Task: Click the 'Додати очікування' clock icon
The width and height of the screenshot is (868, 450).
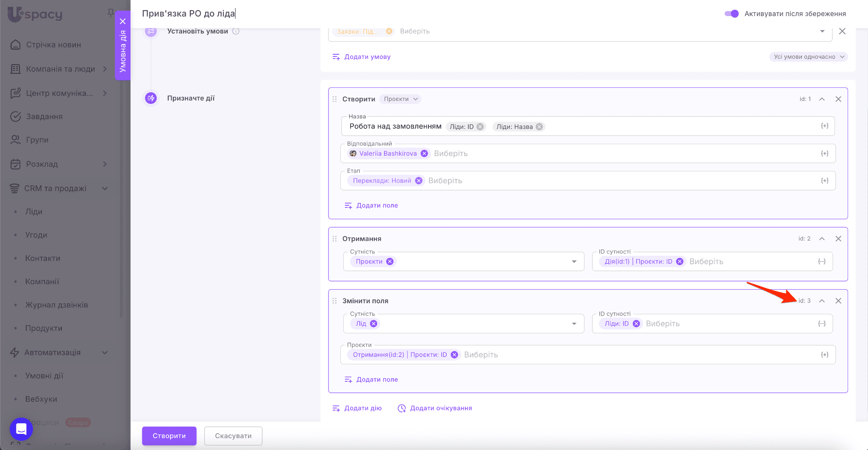Action: (x=401, y=408)
